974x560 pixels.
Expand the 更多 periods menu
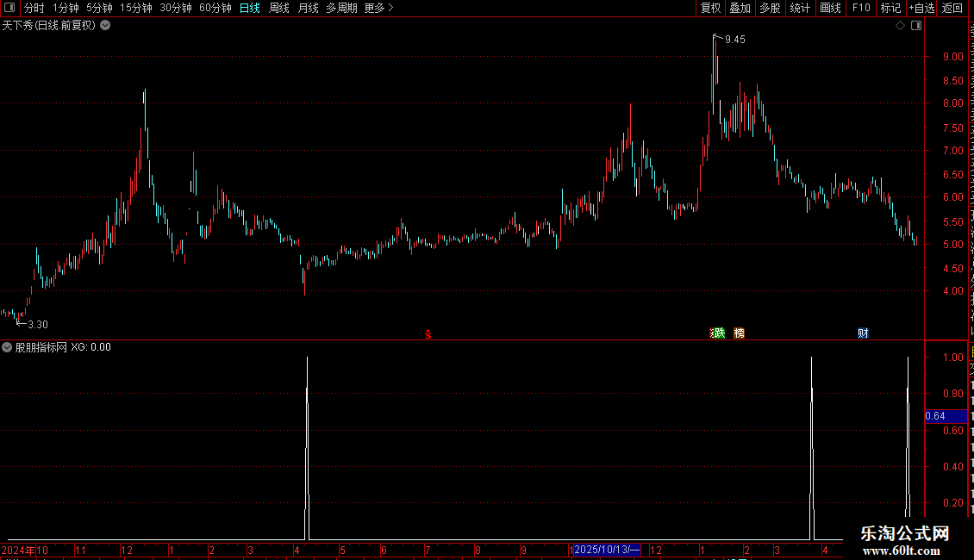click(x=378, y=8)
